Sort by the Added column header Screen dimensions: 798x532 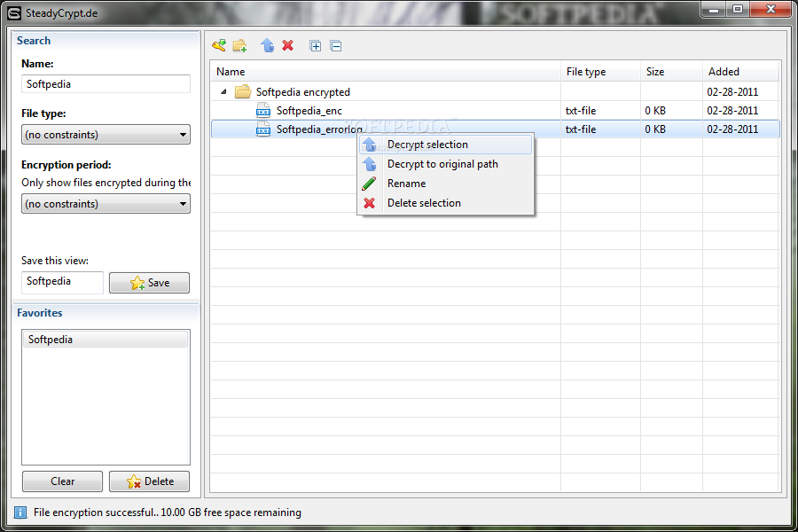(x=740, y=72)
